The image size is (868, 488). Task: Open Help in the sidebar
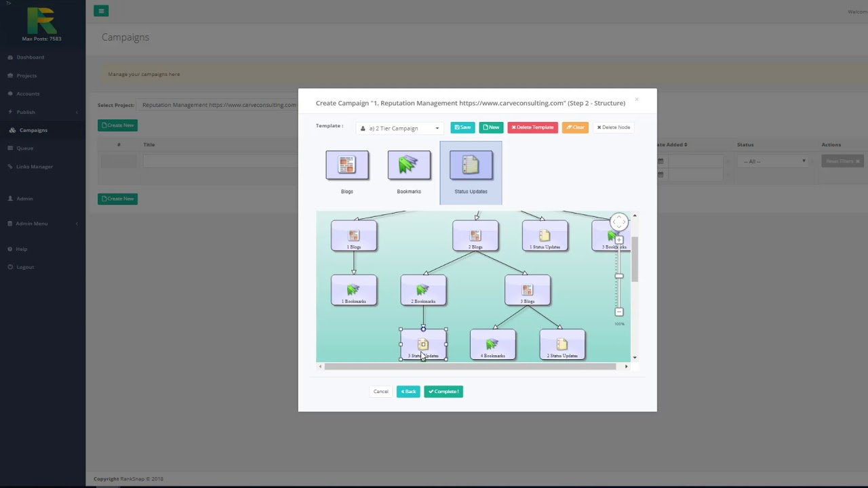(x=22, y=249)
